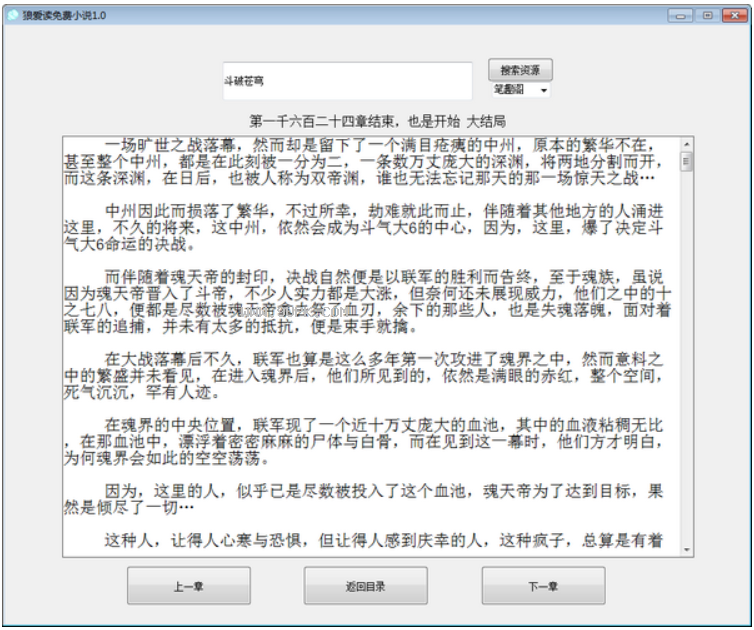Click the scrollbar up arrow in text area
Image resolution: width=754 pixels, height=630 pixels.
(x=687, y=144)
